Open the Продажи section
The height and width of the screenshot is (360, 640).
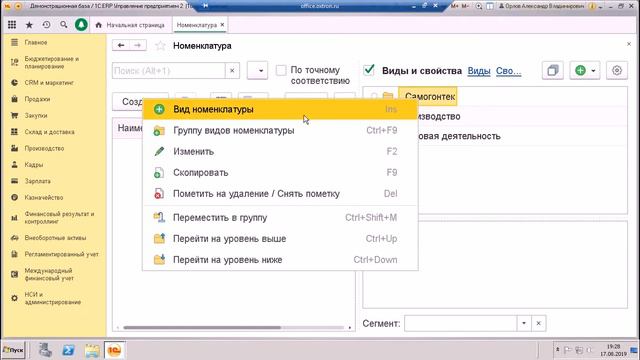tap(37, 99)
